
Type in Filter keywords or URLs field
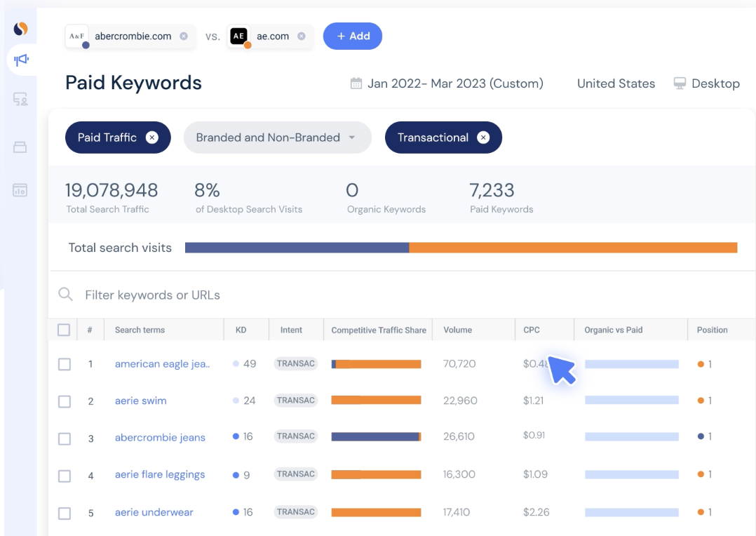281,295
